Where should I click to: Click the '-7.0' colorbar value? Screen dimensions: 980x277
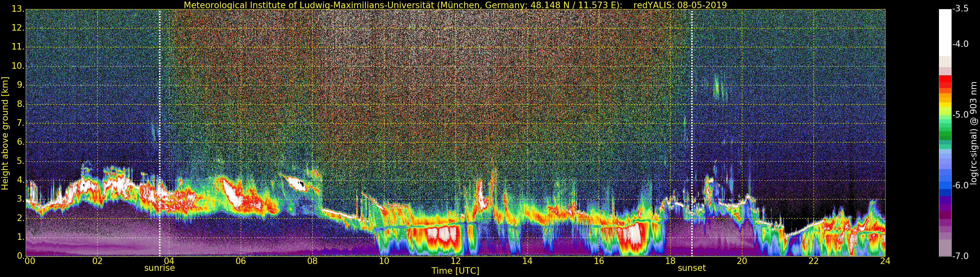(960, 256)
